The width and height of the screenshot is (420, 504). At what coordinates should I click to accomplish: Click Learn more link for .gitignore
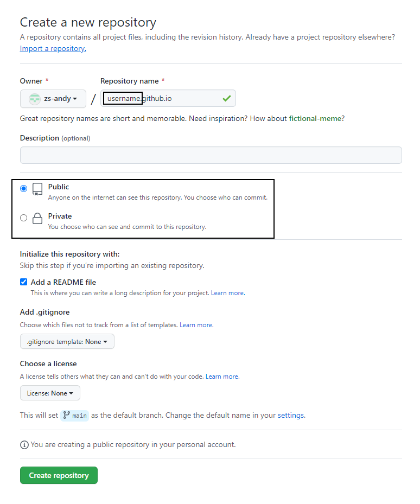(x=196, y=325)
